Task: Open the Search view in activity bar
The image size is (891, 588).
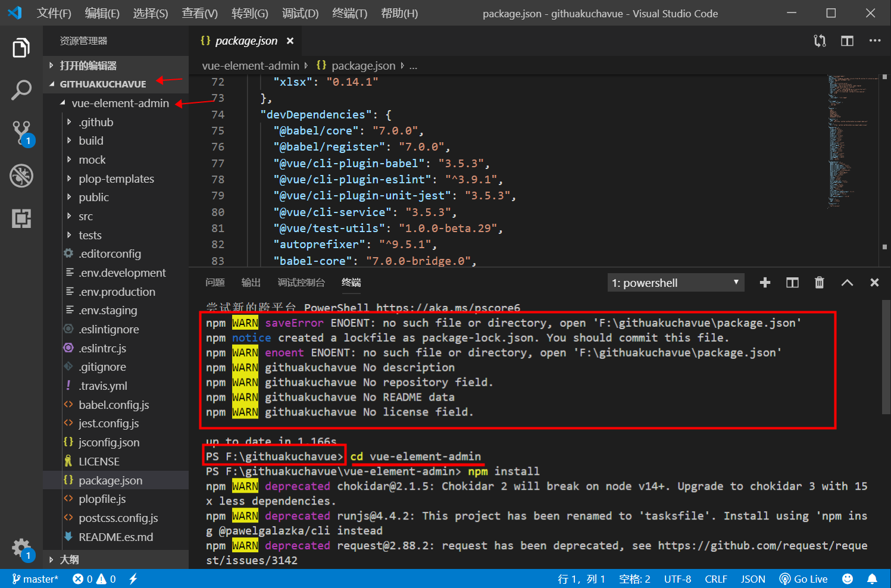Action: (21, 90)
